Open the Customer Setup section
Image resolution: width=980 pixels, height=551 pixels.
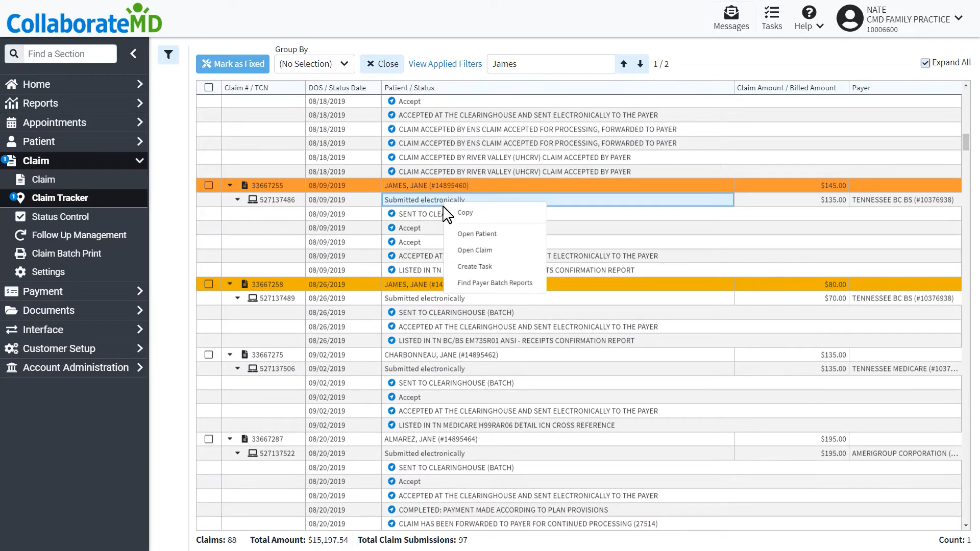74,348
